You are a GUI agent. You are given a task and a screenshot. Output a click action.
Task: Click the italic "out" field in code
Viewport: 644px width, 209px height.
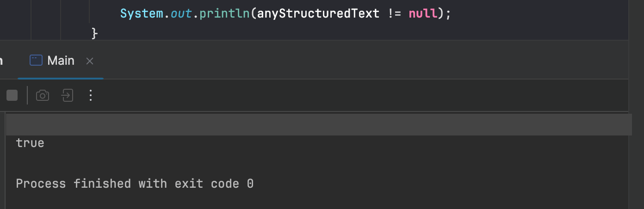[181, 13]
